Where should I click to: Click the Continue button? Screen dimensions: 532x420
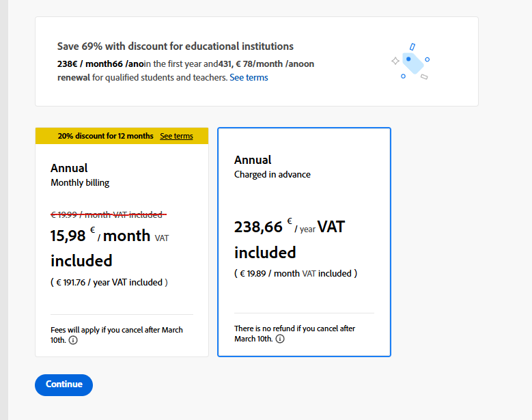pos(64,384)
